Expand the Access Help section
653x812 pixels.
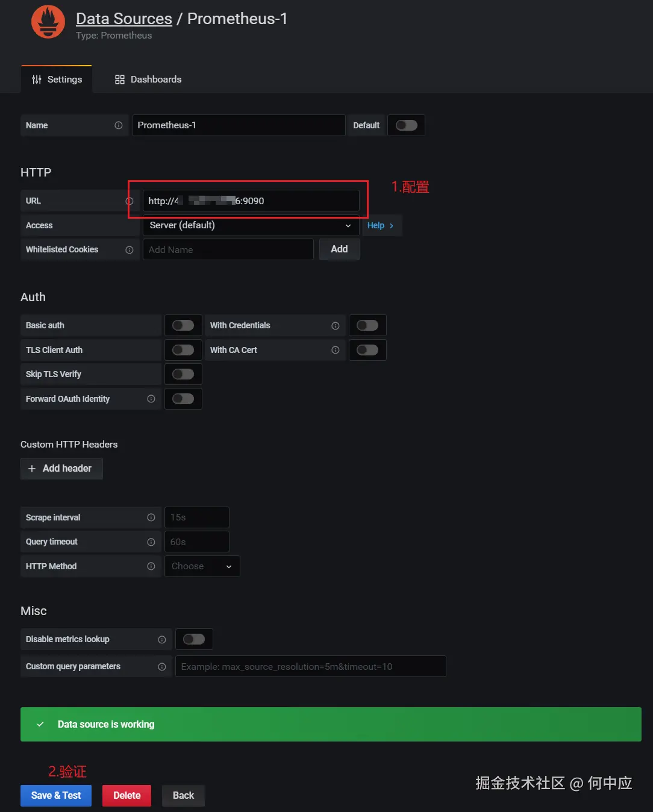pyautogui.click(x=381, y=225)
